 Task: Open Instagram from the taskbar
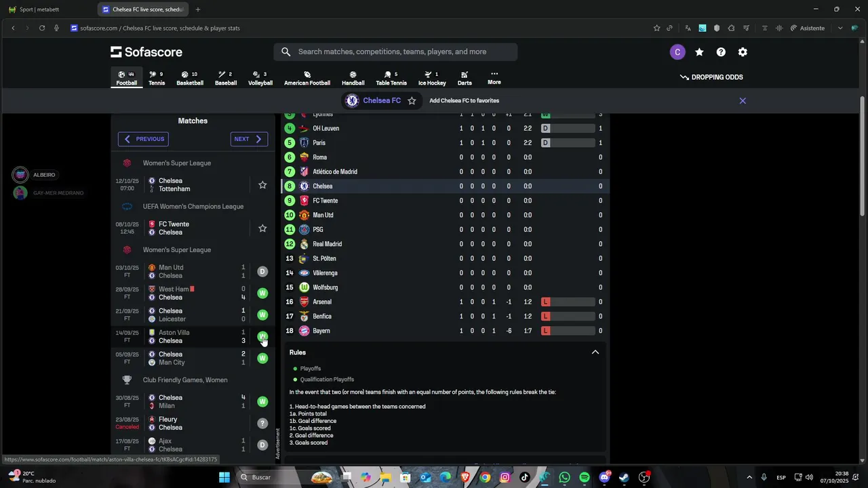[505, 477]
